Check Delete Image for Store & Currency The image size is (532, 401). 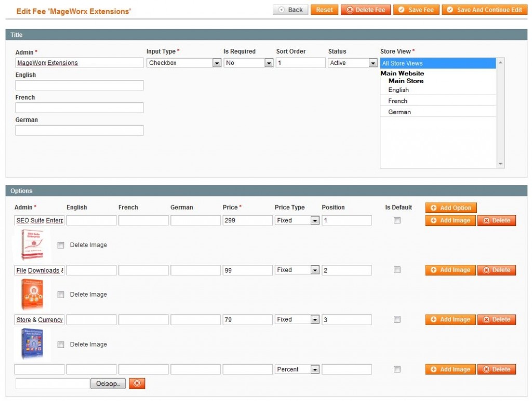(61, 344)
